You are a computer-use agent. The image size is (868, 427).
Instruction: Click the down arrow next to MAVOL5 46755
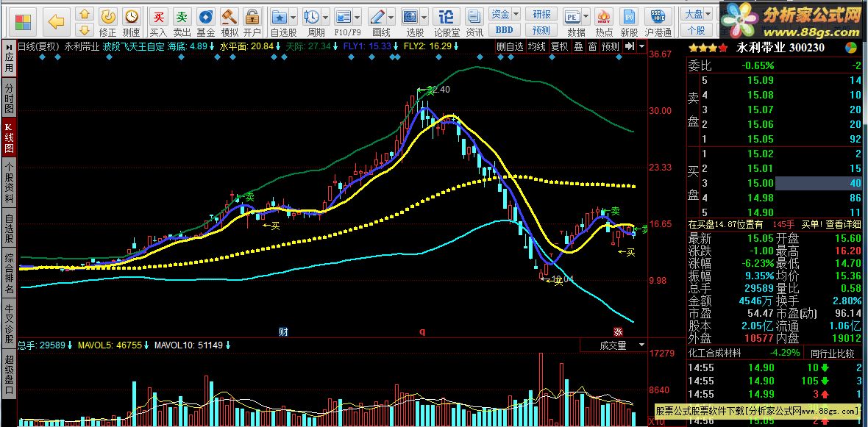point(146,345)
